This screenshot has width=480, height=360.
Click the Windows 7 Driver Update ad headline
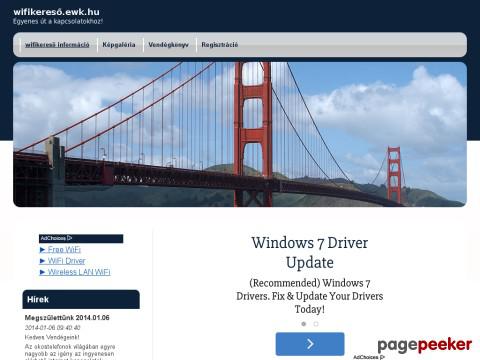click(310, 252)
